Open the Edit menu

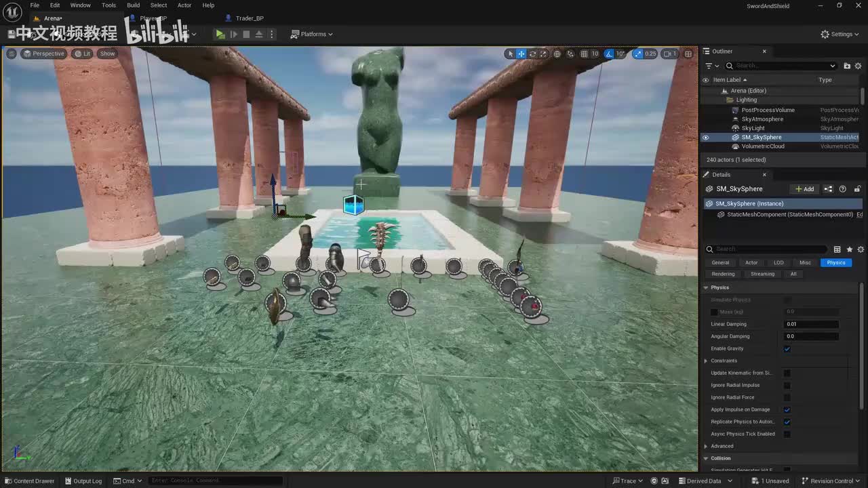(x=55, y=5)
